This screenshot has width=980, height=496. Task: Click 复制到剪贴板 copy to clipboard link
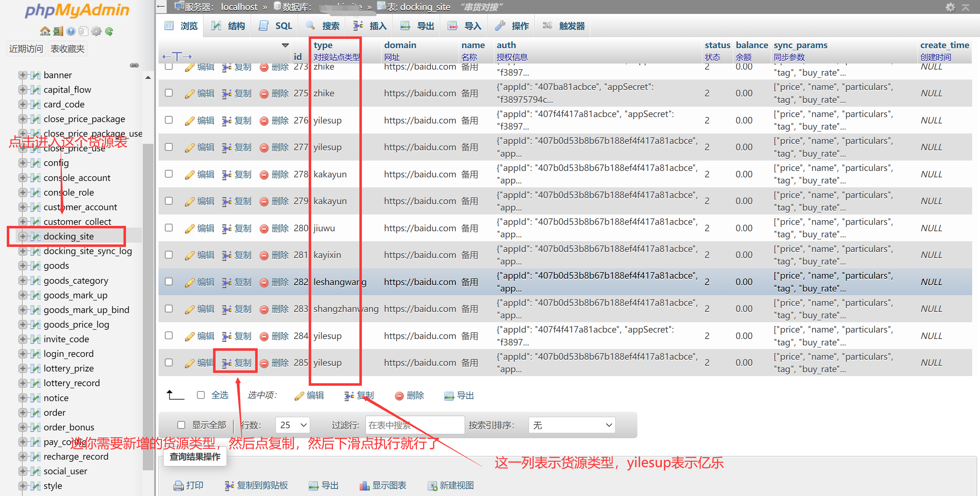tap(256, 485)
